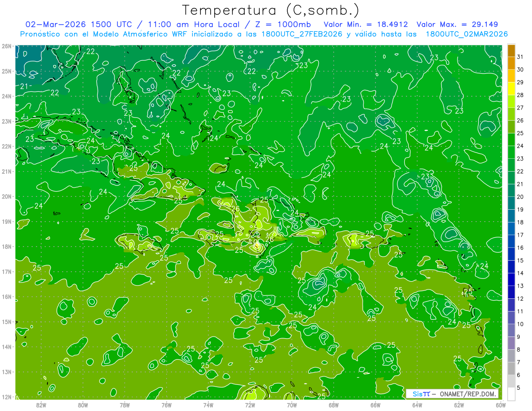
Task: Click the latitude axis label 24N
Action: (x=7, y=96)
